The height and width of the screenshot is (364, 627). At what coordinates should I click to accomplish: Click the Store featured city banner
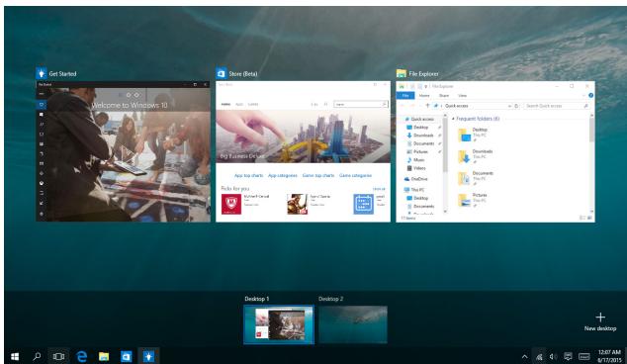tap(303, 136)
